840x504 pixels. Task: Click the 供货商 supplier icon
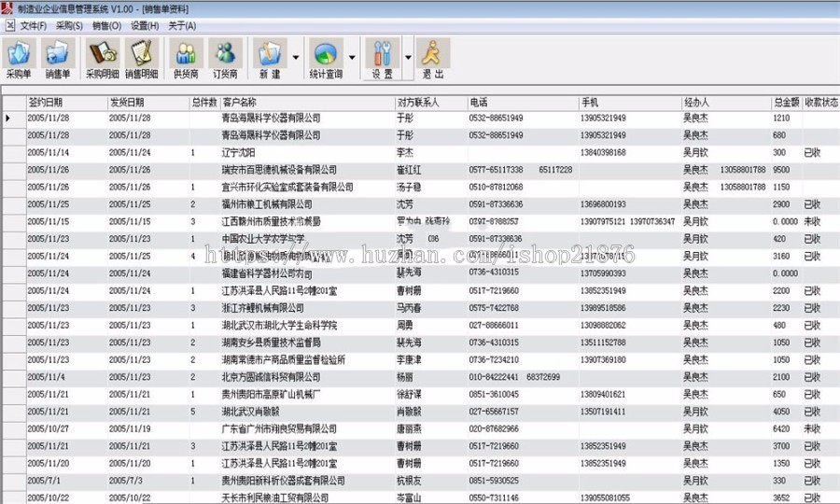187,60
